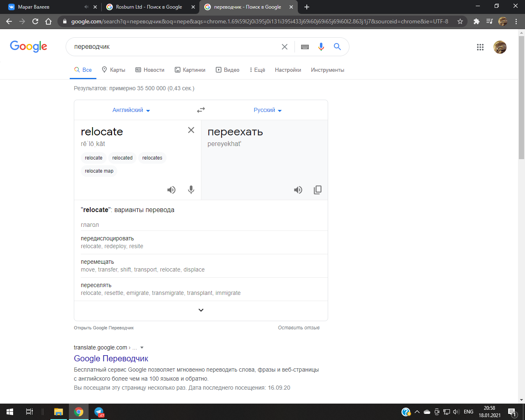The width and height of the screenshot is (525, 420).
Task: Open the Открыть Google Переводчик link
Action: coord(104,328)
